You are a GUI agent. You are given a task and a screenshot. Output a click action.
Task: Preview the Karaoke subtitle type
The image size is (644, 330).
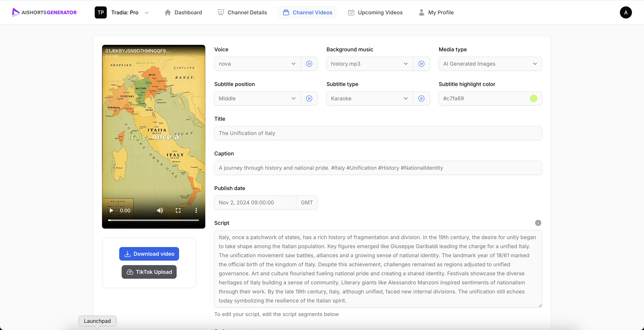421,98
